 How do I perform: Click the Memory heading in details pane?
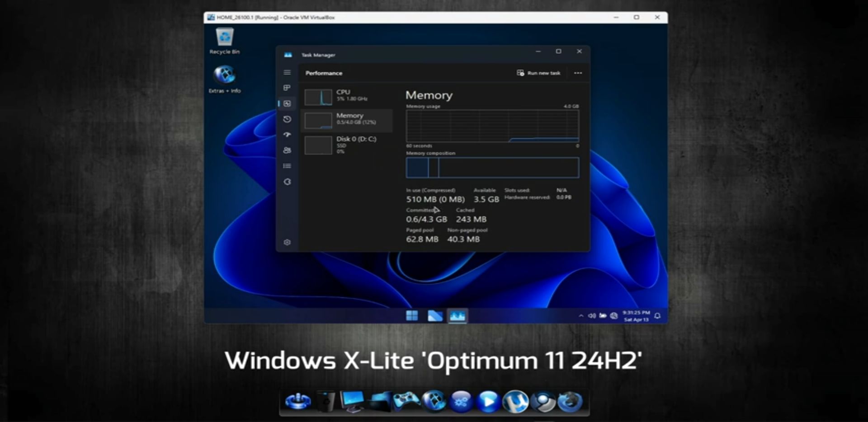coord(429,95)
